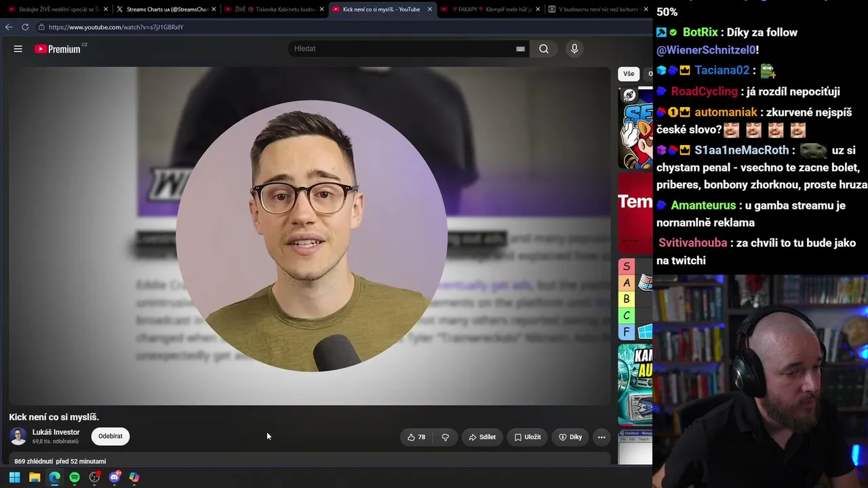Click the video title 'Kick není co si myslíš.'
Viewport: 868px width, 488px height.
pyautogui.click(x=54, y=418)
